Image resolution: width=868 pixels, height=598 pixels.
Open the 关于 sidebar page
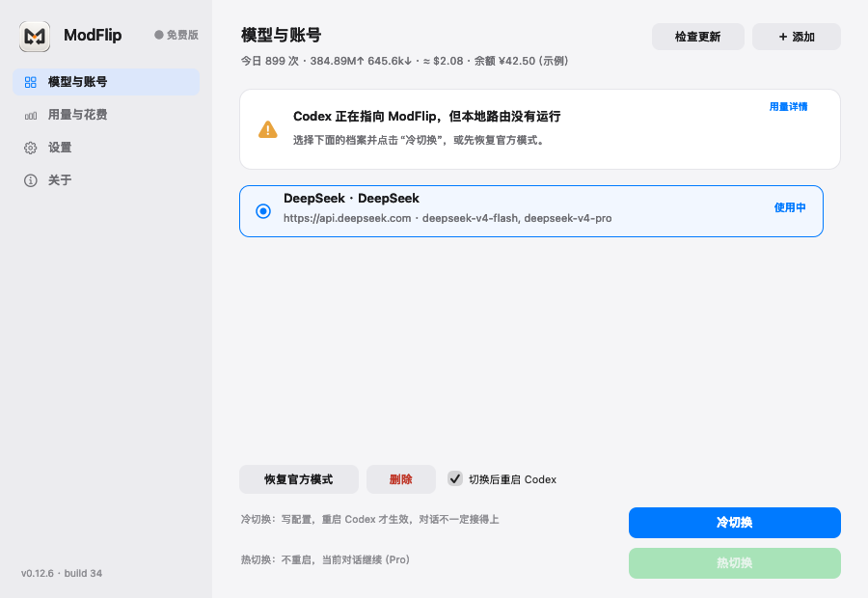click(x=106, y=180)
